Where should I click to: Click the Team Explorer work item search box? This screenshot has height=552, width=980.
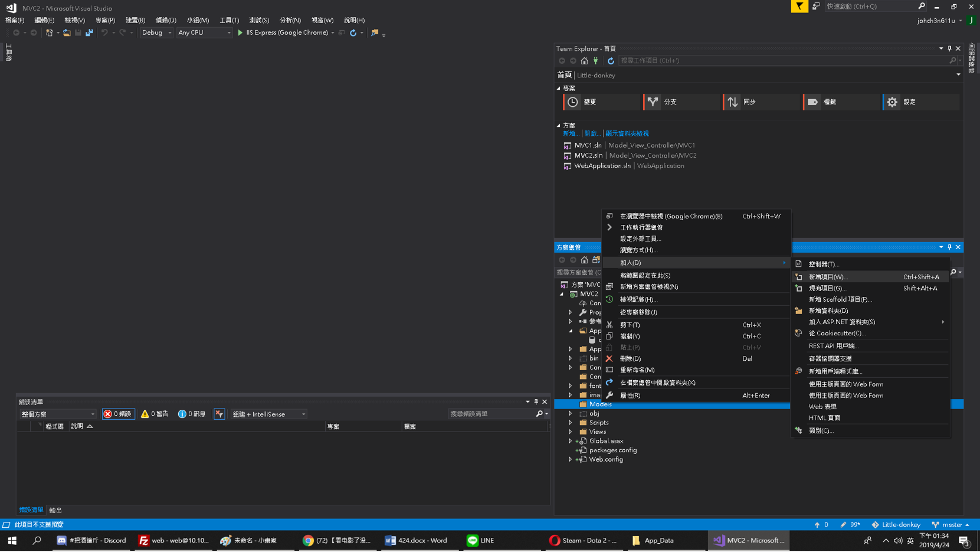(791, 61)
